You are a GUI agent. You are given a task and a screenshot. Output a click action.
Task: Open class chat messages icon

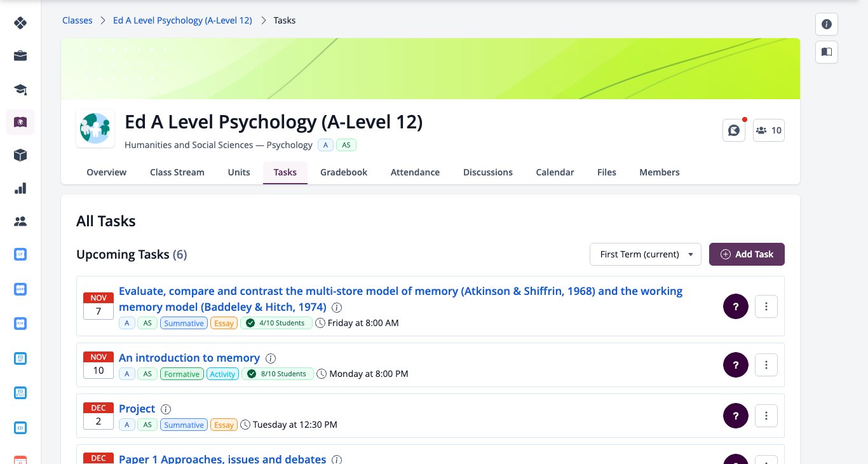click(x=734, y=130)
